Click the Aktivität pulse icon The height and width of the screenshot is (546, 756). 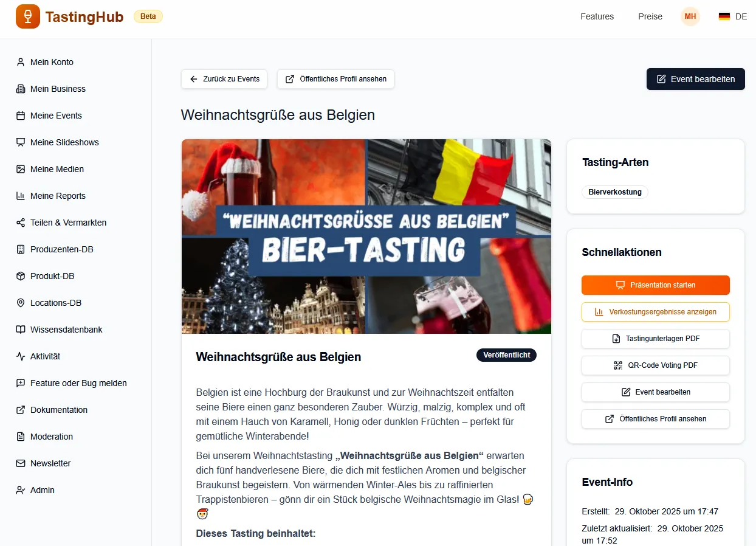pos(21,356)
